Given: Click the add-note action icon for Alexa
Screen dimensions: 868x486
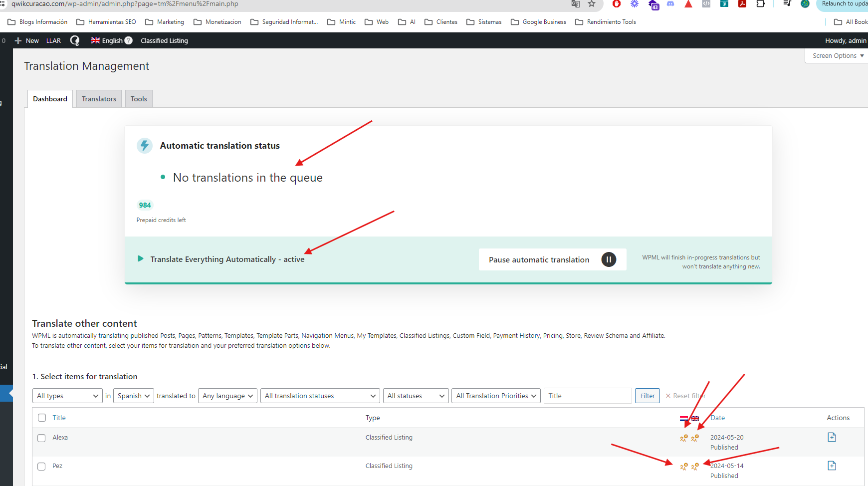Looking at the screenshot, I should coord(832,437).
